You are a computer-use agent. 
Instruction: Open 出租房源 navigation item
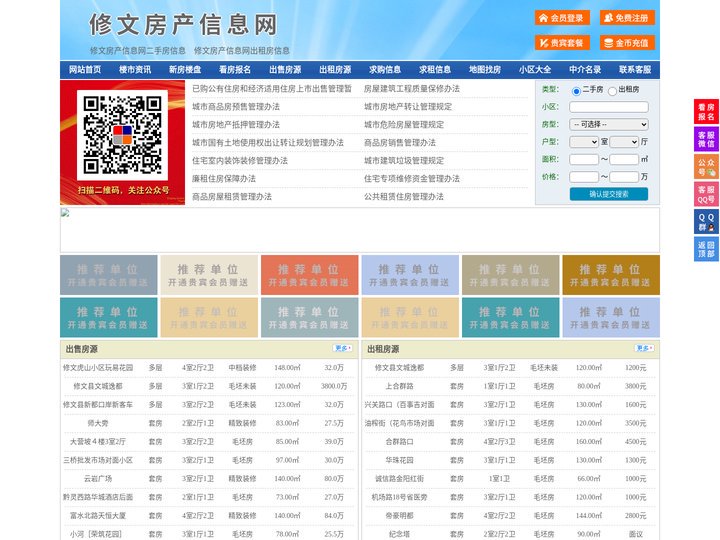[335, 70]
